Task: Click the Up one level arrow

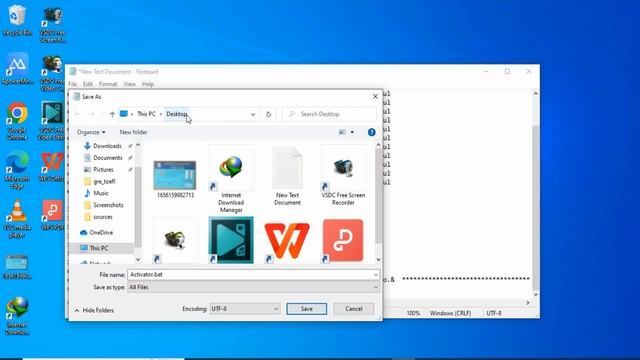Action: tap(112, 114)
